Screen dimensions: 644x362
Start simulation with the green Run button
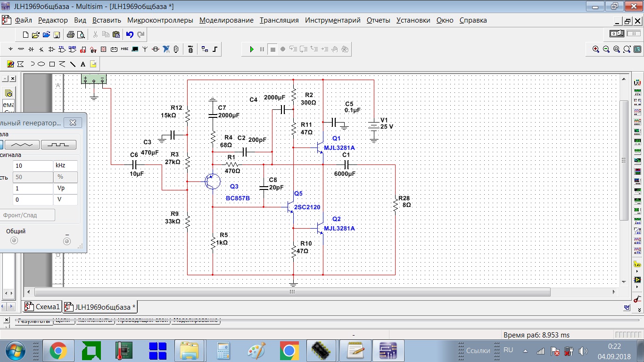(x=252, y=49)
